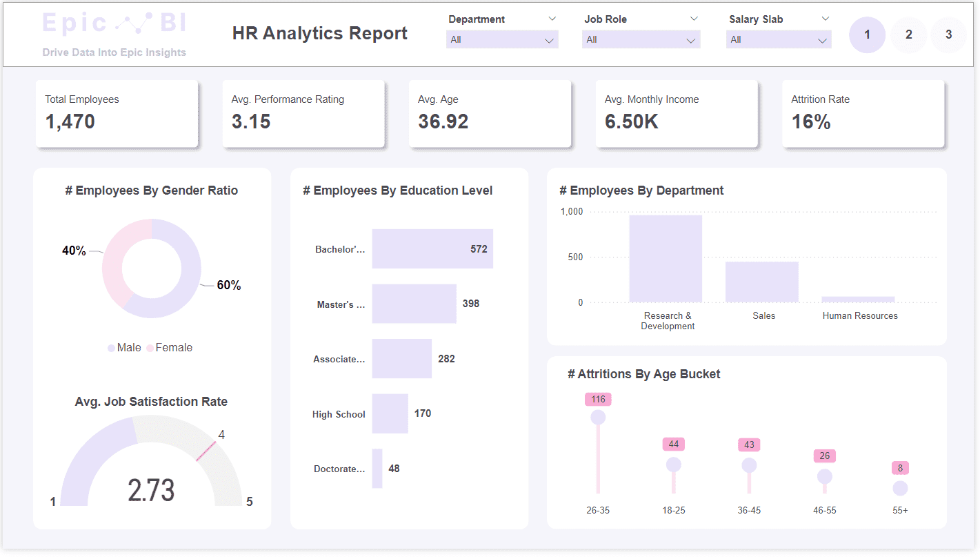Click the 26-35 age bucket lollipop marker

click(598, 418)
